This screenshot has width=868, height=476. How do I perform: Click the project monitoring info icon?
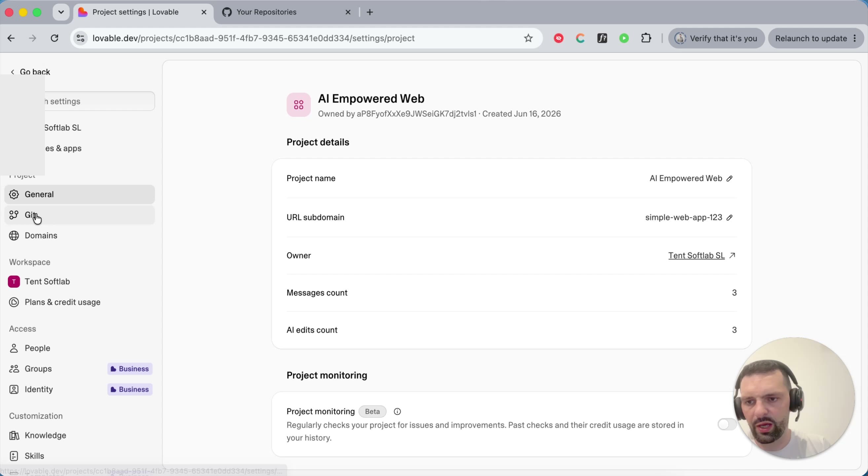coord(397,412)
